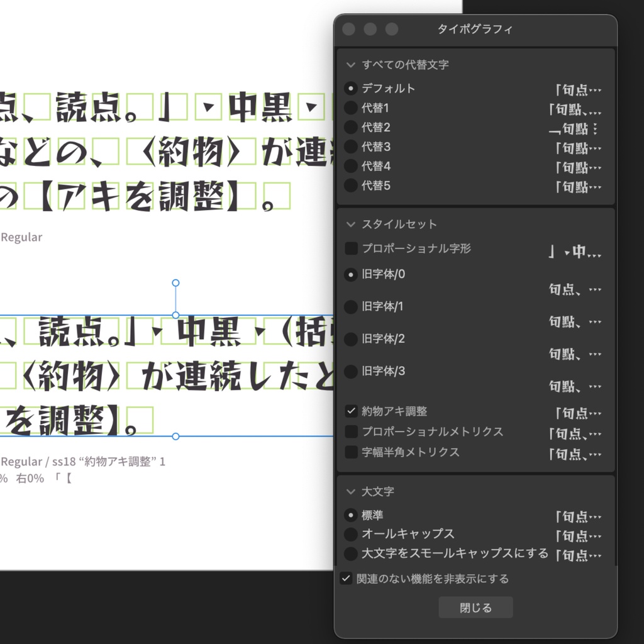The width and height of the screenshot is (644, 644).
Task: Select the 代替3 alternate glyph set
Action: [x=352, y=147]
